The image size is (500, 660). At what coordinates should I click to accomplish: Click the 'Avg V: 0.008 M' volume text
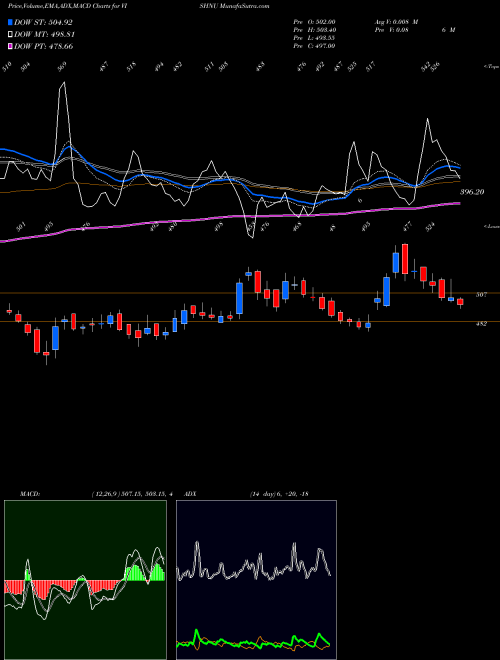(396, 22)
